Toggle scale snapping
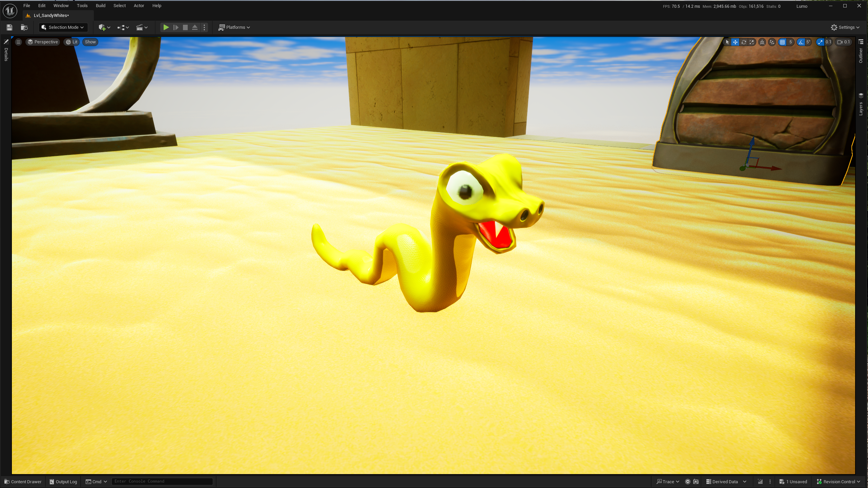 click(x=820, y=42)
